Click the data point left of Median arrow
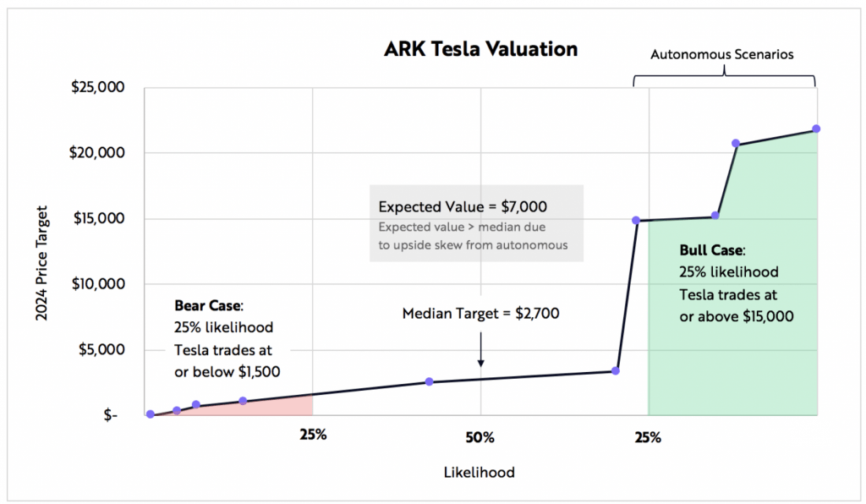This screenshot has width=866, height=504. (429, 381)
